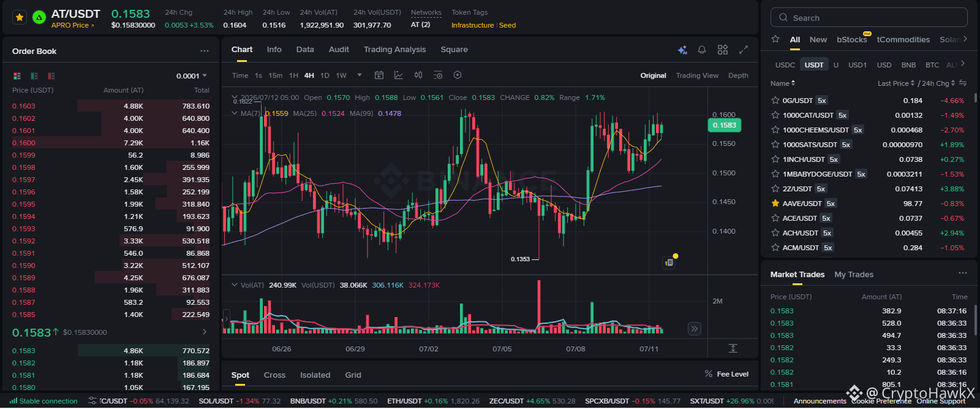980x409 pixels.
Task: Open ticker bar settings icon
Action: point(92,401)
